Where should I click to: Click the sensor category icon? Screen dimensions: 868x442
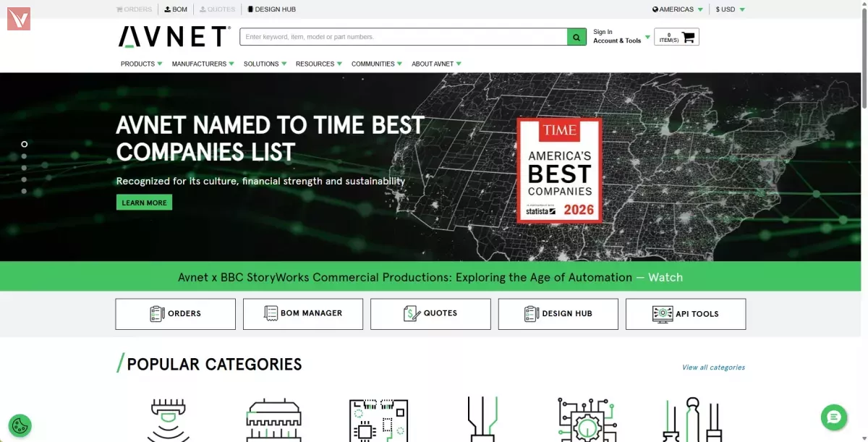coord(169,420)
